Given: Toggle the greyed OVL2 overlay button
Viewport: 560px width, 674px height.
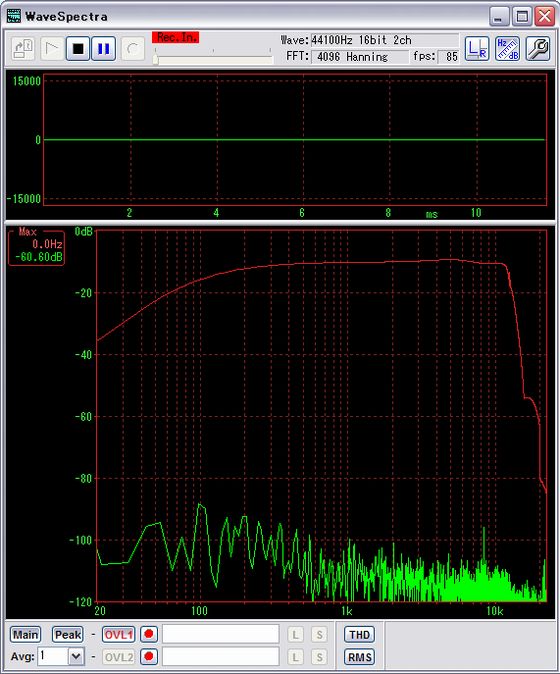Looking at the screenshot, I should click(x=118, y=657).
